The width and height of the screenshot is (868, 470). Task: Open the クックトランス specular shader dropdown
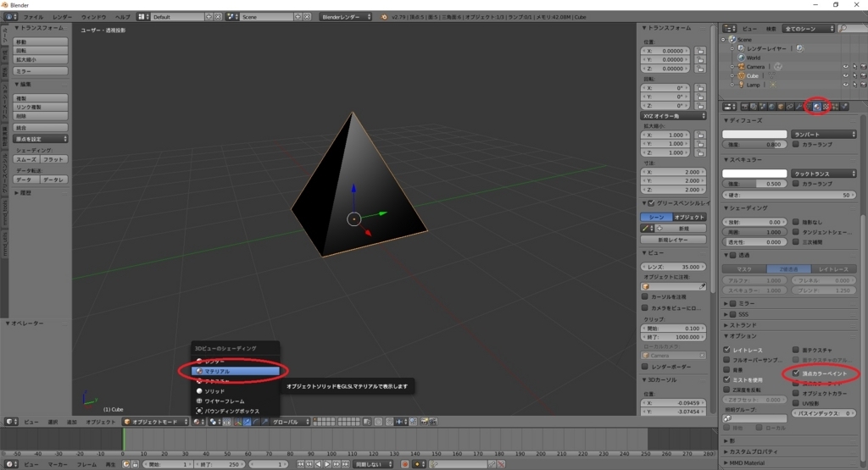coord(824,174)
